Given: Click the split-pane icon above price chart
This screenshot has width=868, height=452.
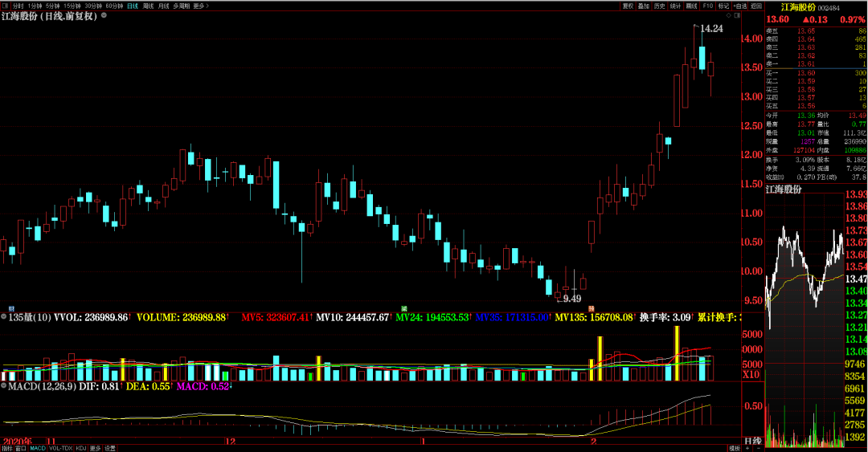Looking at the screenshot, I should [x=737, y=15].
